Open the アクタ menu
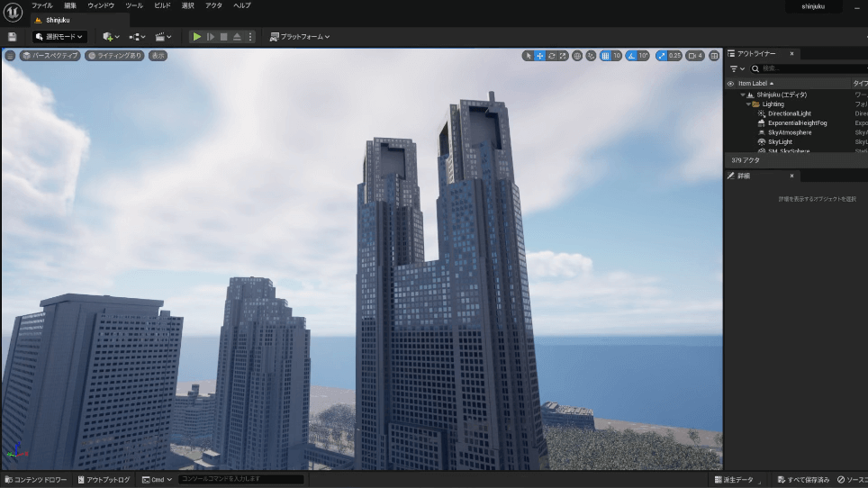Screen dimensions: 868x488 pyautogui.click(x=213, y=5)
